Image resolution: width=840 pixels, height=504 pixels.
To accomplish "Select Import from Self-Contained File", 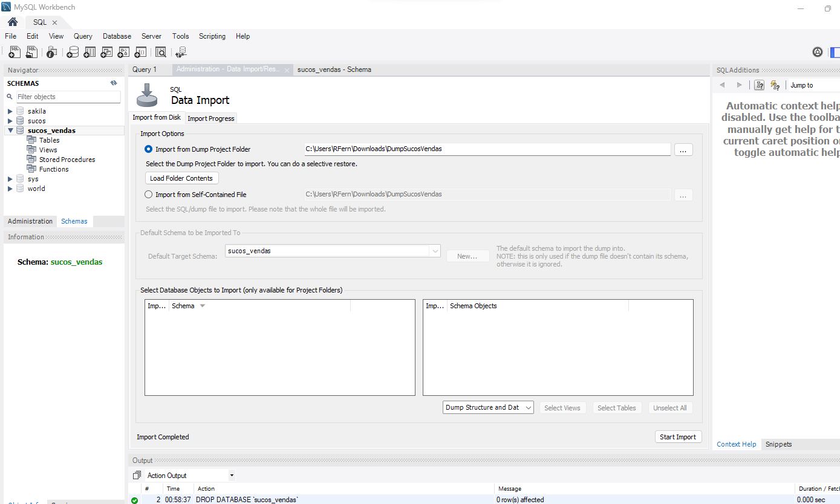I will tap(149, 195).
